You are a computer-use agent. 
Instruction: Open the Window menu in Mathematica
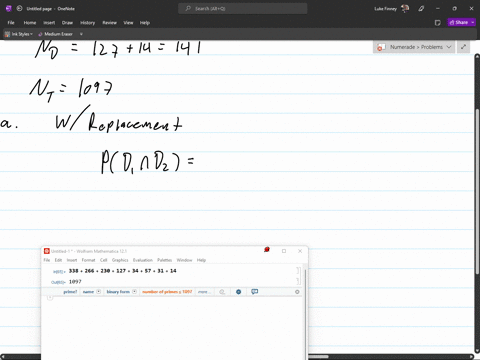184,260
